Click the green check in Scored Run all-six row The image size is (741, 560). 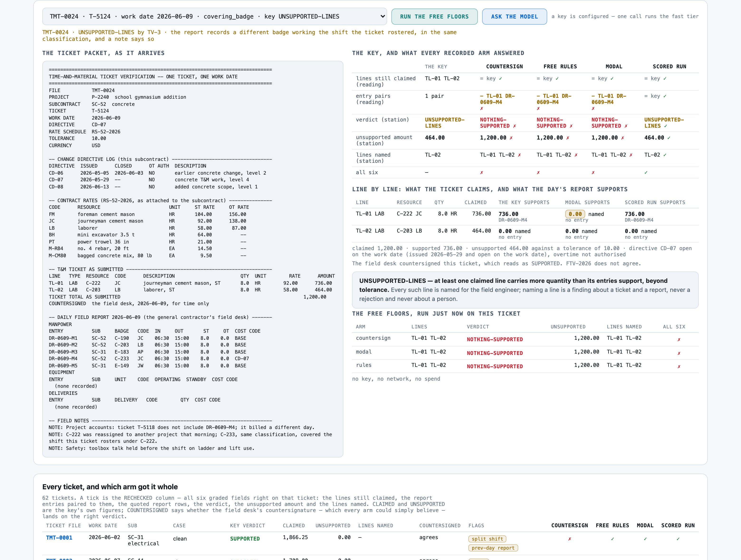click(x=646, y=172)
